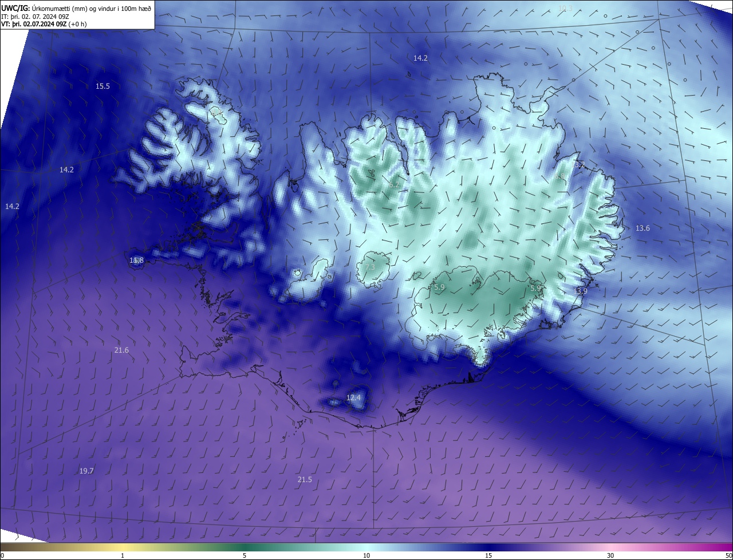Click the title "Úrkomumætti (mm) og vindur"
Image resolution: width=733 pixels, height=560 pixels.
74,7
